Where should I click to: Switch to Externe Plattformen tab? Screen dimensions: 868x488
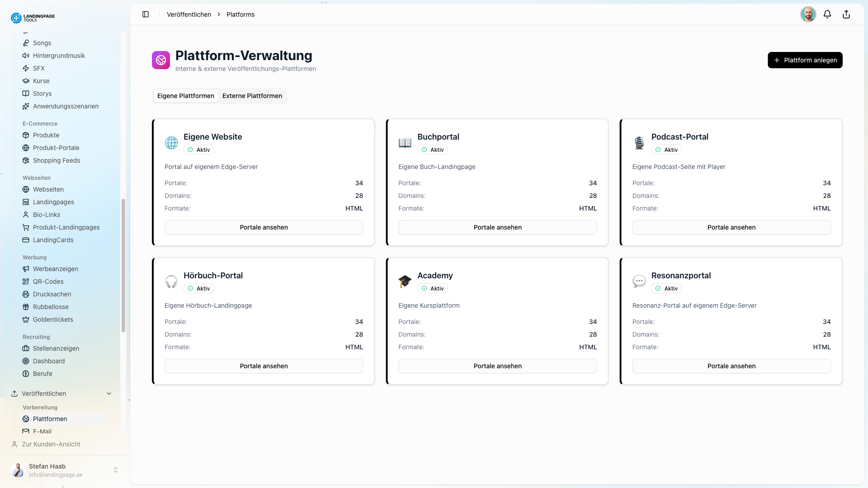(252, 96)
